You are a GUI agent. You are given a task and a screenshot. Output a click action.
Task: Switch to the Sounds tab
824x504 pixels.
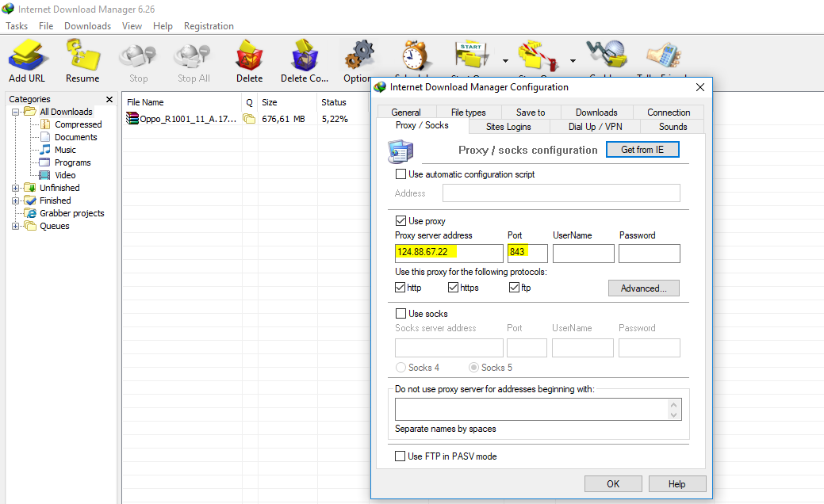pos(673,127)
